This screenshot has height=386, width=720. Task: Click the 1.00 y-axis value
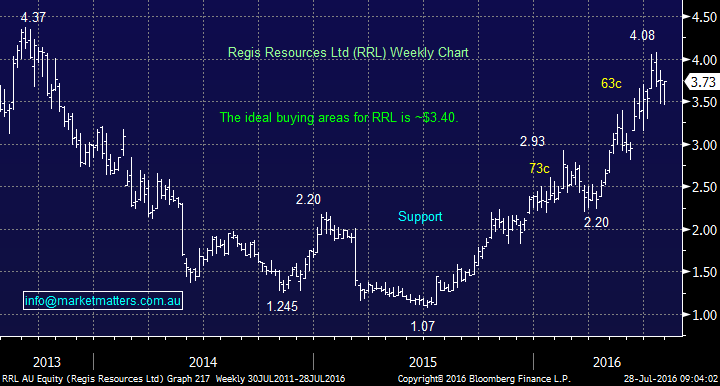click(x=704, y=315)
